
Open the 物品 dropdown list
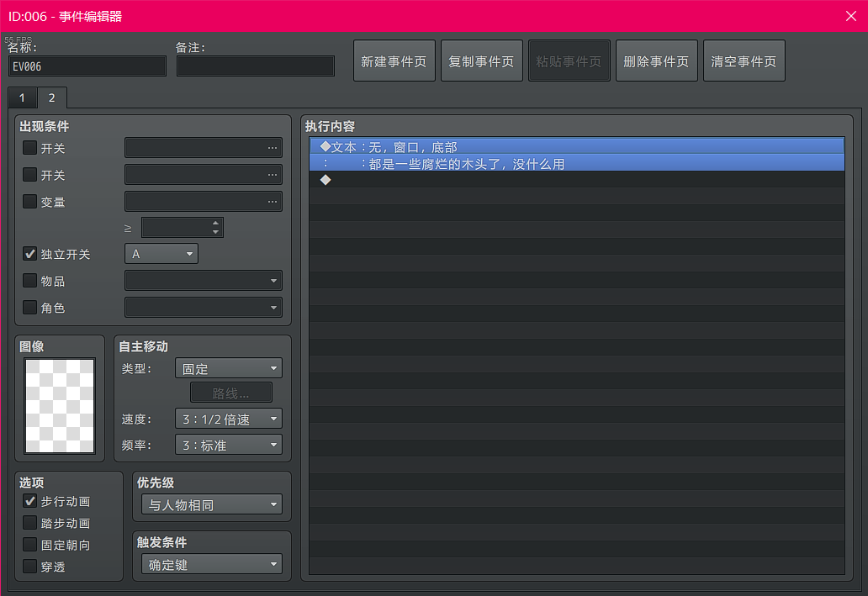click(x=204, y=281)
